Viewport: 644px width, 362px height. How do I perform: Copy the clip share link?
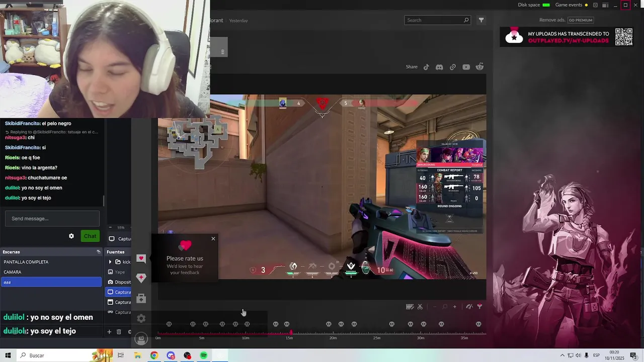pos(453,67)
